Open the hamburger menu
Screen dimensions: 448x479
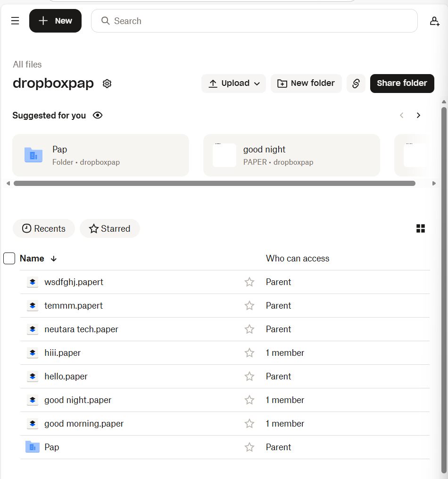pyautogui.click(x=15, y=21)
